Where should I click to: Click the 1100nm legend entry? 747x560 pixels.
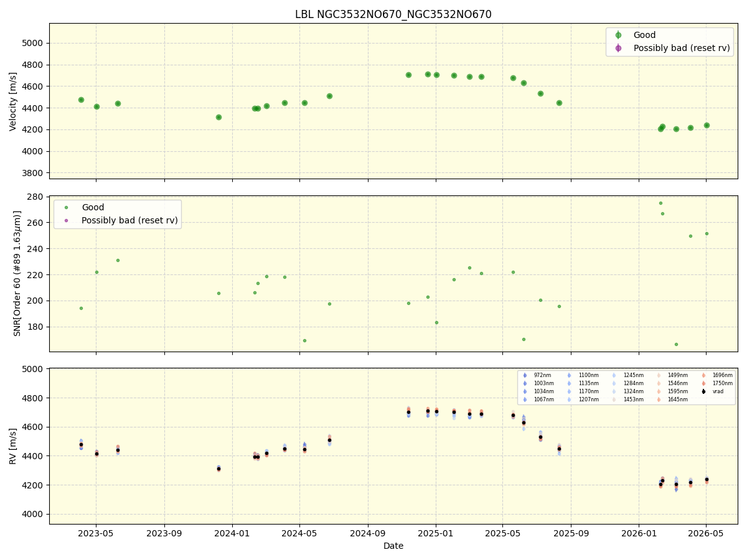582,375
